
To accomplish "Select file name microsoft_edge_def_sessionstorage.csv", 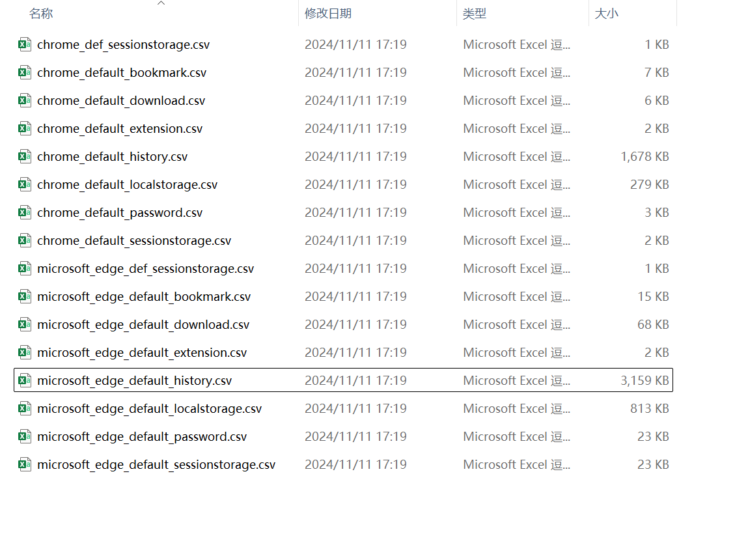I will (x=145, y=269).
